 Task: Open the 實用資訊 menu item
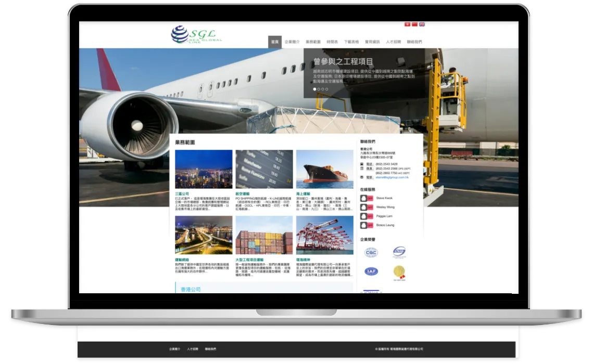point(373,42)
